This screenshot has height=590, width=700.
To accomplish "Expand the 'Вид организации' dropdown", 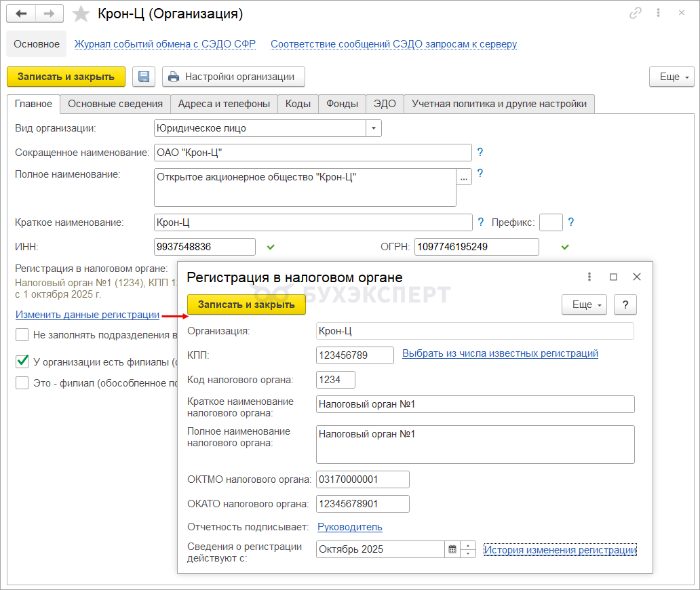I will (x=374, y=128).
